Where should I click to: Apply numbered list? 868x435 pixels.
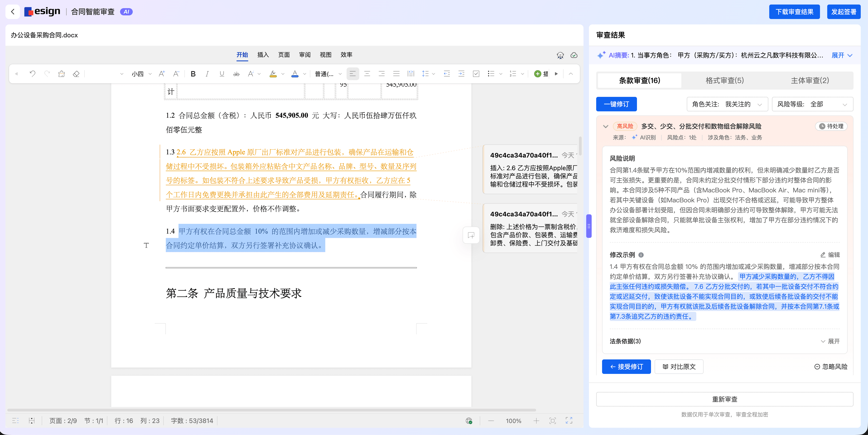coord(513,74)
